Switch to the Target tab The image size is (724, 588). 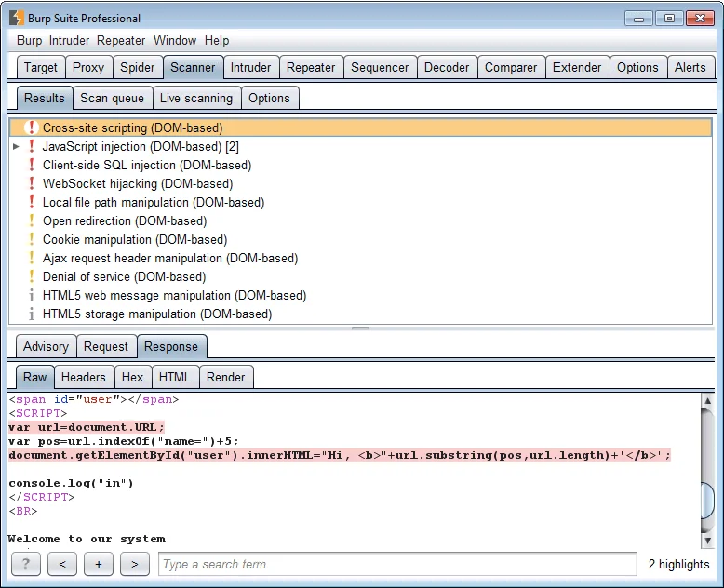(x=41, y=67)
